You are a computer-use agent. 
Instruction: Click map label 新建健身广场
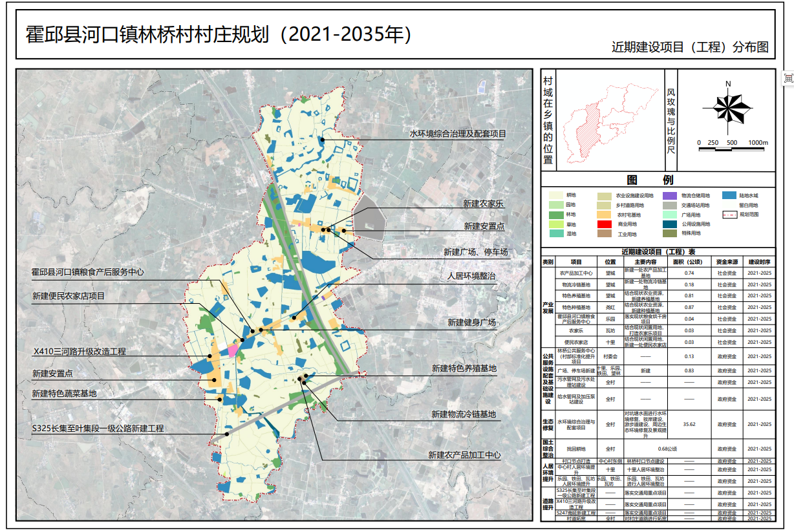[x=471, y=322]
